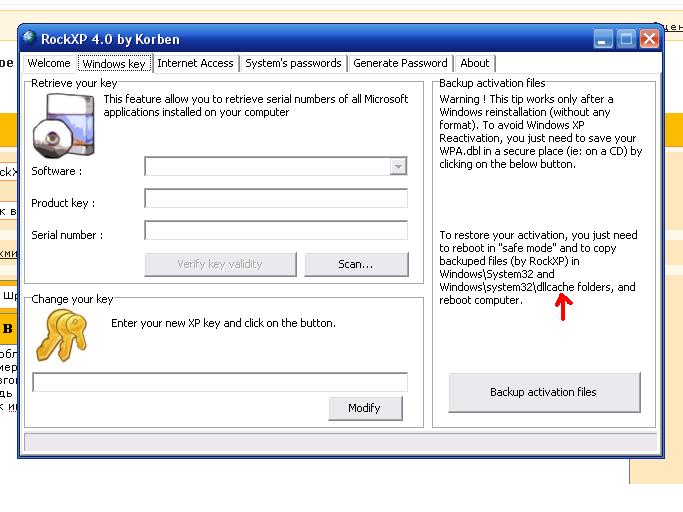Go to the Generate Password tab

(400, 63)
